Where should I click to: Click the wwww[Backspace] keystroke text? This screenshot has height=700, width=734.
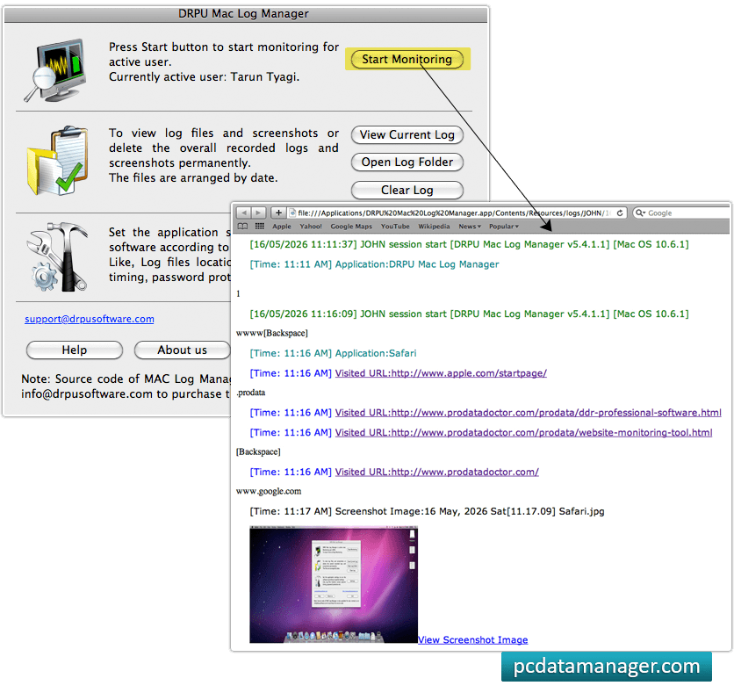272,333
